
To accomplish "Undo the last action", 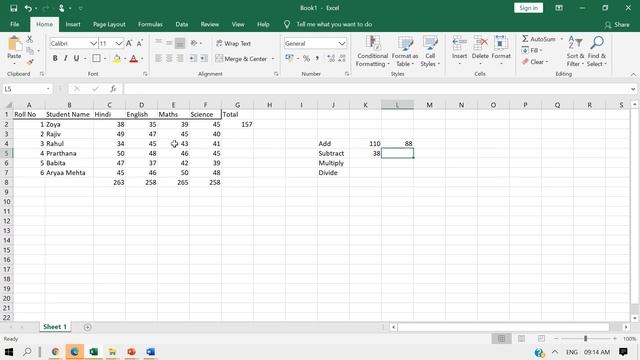I will pyautogui.click(x=28, y=8).
